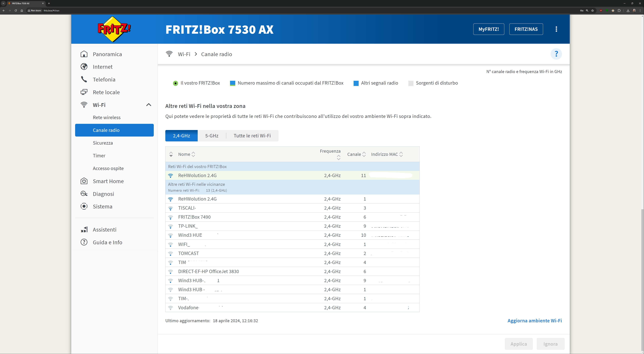Open Internet via the globe icon
This screenshot has width=644, height=354.
coord(84,67)
